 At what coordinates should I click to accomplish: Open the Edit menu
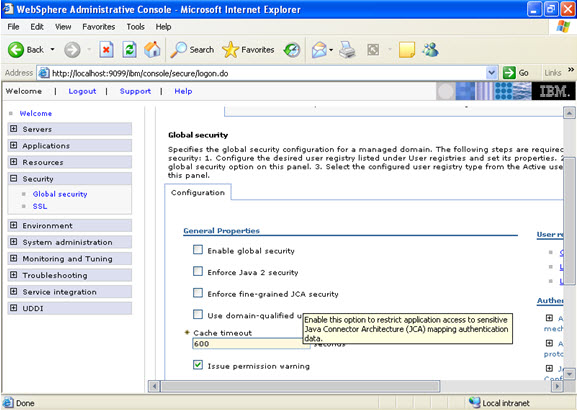[37, 27]
